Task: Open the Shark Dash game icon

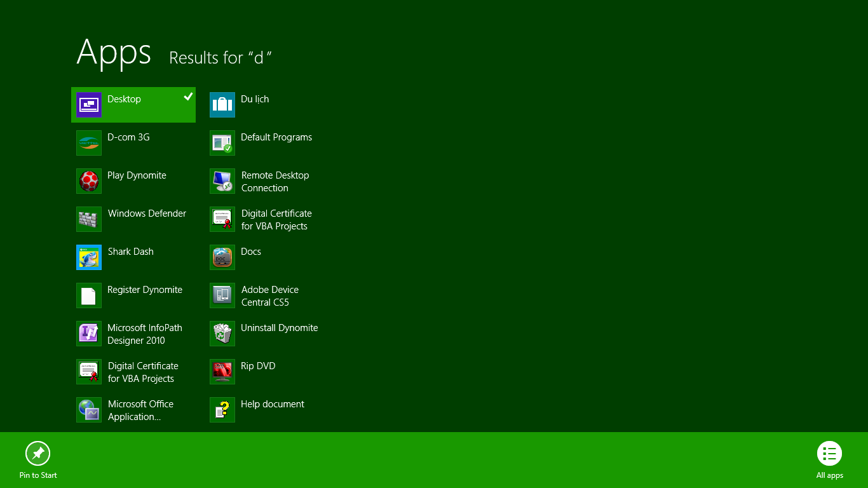Action: pyautogui.click(x=89, y=257)
